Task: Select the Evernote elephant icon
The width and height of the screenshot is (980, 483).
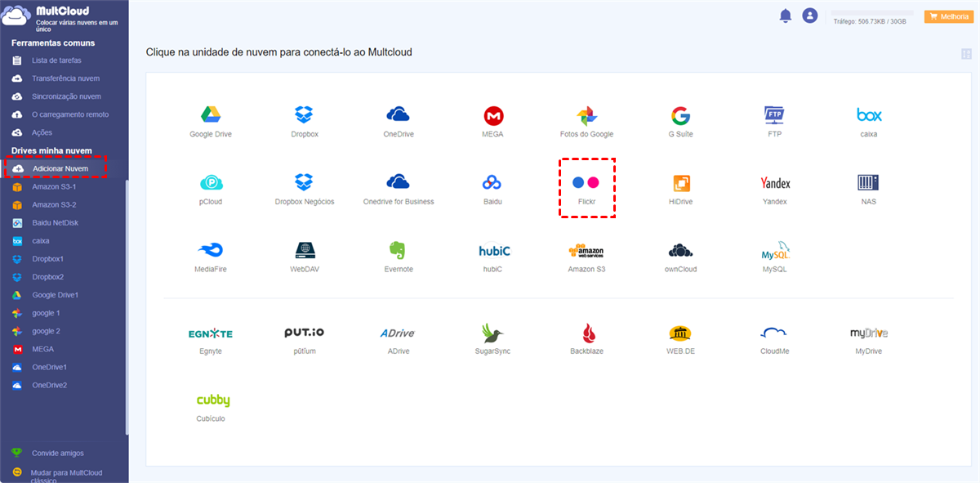Action: [399, 250]
